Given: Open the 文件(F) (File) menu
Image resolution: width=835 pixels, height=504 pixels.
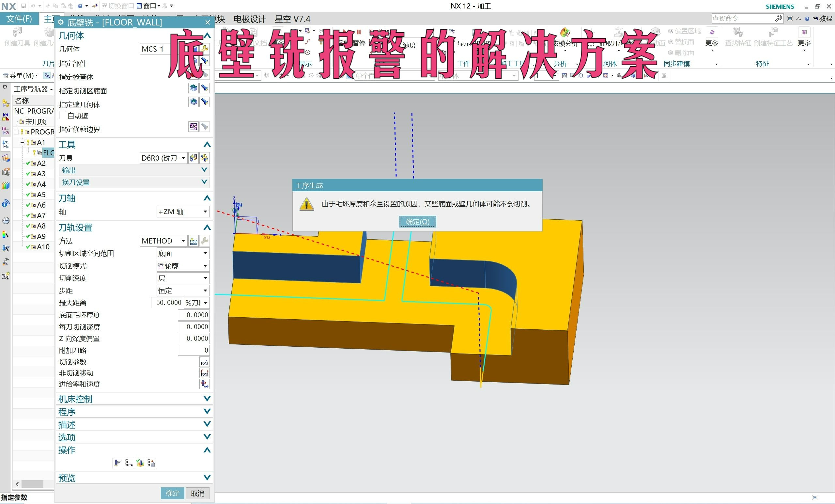Looking at the screenshot, I should click(19, 19).
